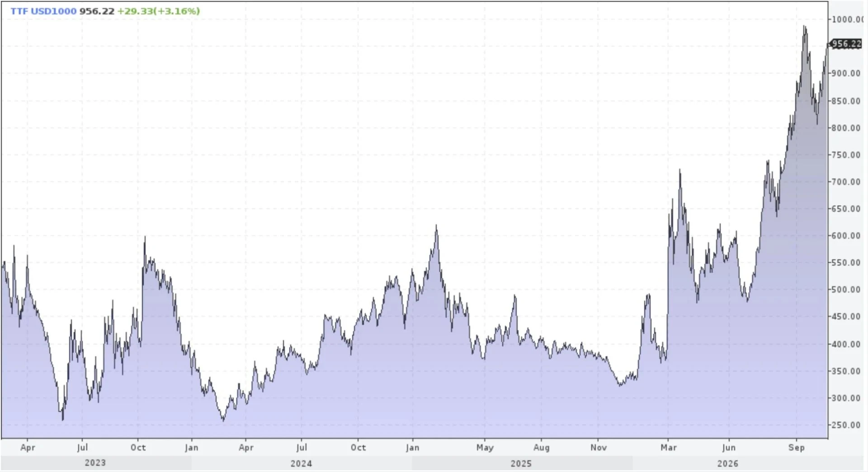Select the Oct label in the 2023 section

pyautogui.click(x=138, y=447)
